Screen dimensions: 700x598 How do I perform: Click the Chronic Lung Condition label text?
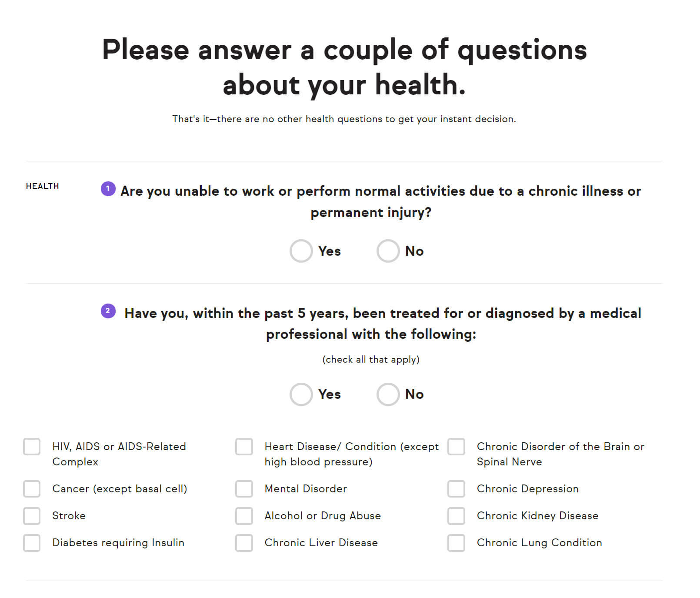[x=539, y=543]
